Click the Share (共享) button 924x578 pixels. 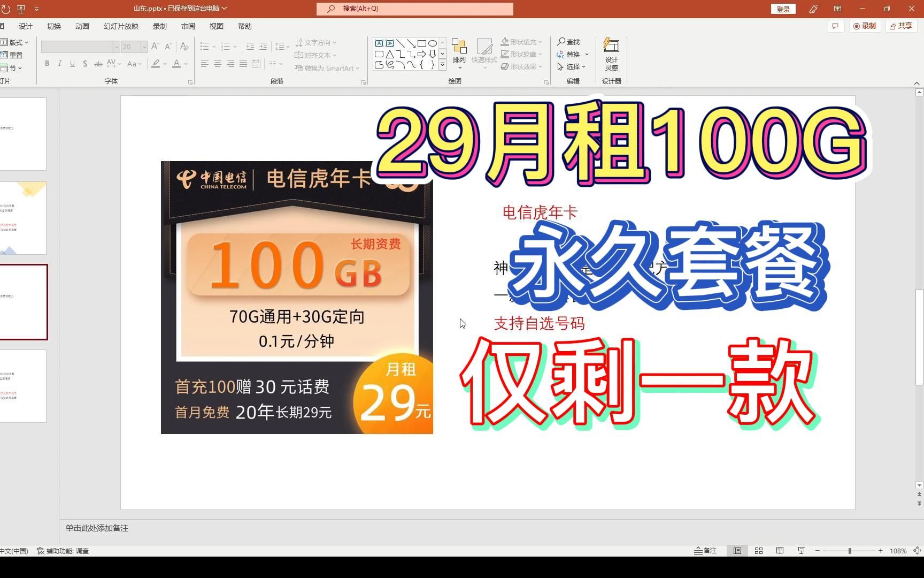pos(901,26)
